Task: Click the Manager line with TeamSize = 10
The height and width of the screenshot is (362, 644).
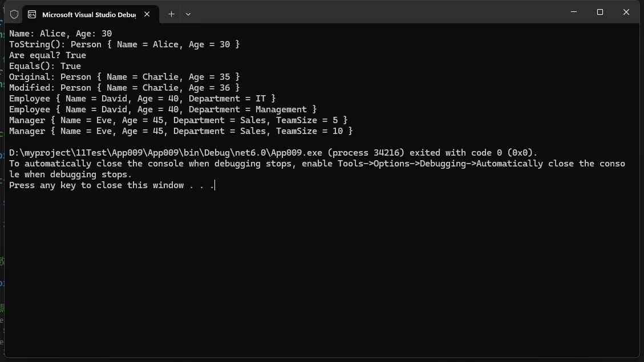Action: [x=181, y=131]
